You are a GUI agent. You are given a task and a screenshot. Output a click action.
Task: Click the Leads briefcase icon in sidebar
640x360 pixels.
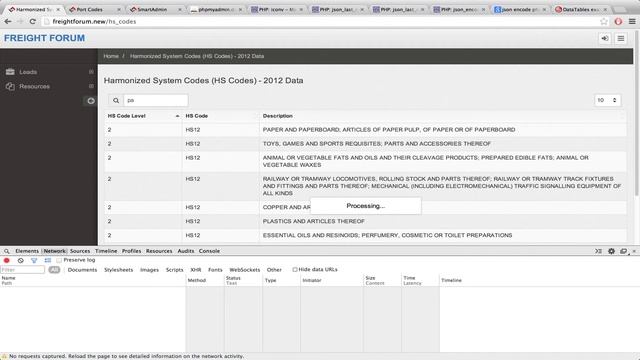pos(10,72)
